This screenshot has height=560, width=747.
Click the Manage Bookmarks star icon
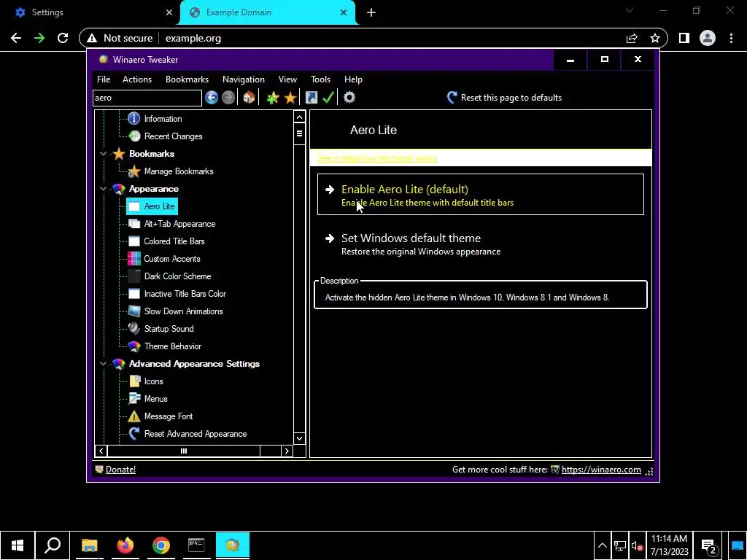pyautogui.click(x=134, y=171)
